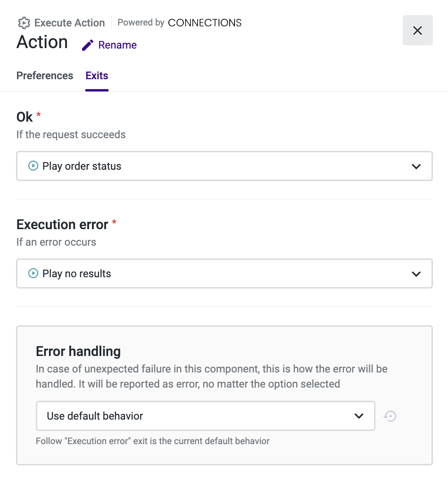Click the Execute Action gear icon
The width and height of the screenshot is (448, 496).
coord(24,23)
